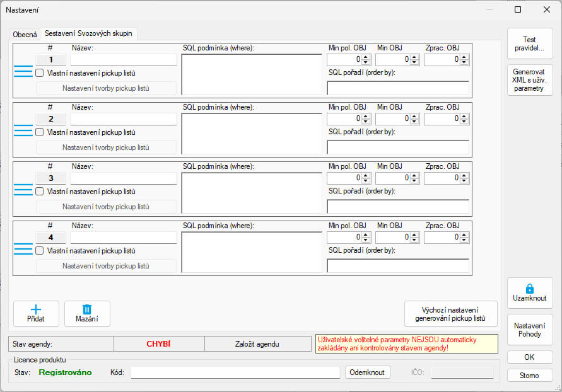Click the license Kód input field
The width and height of the screenshot is (562, 392).
235,372
